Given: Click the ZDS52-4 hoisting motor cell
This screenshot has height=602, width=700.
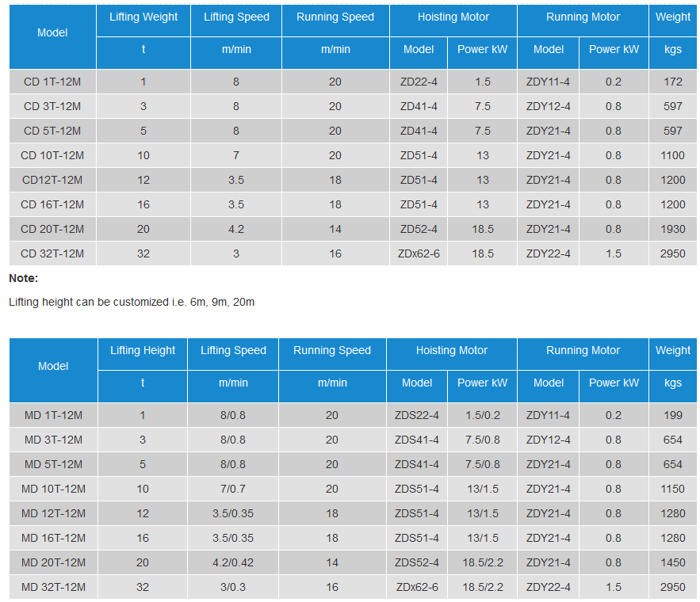Looking at the screenshot, I should 417,562.
